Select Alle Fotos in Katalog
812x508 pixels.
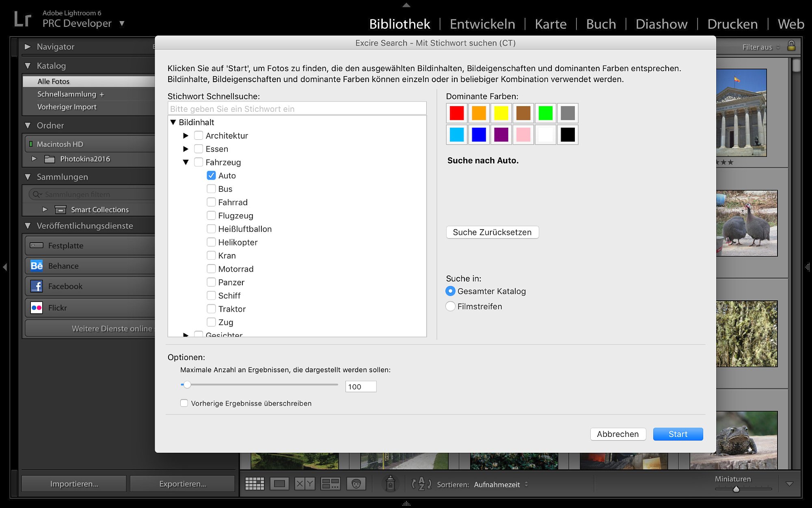89,81
